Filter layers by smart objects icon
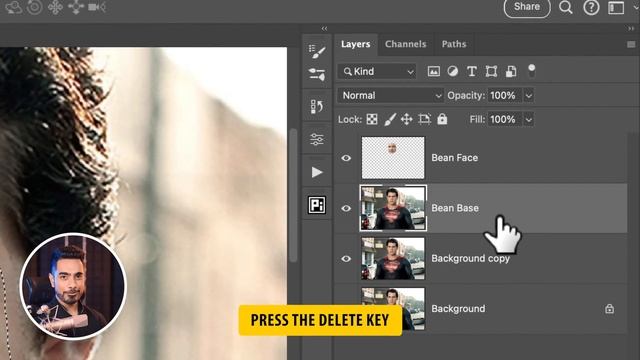Image resolution: width=640 pixels, height=360 pixels. click(x=511, y=71)
